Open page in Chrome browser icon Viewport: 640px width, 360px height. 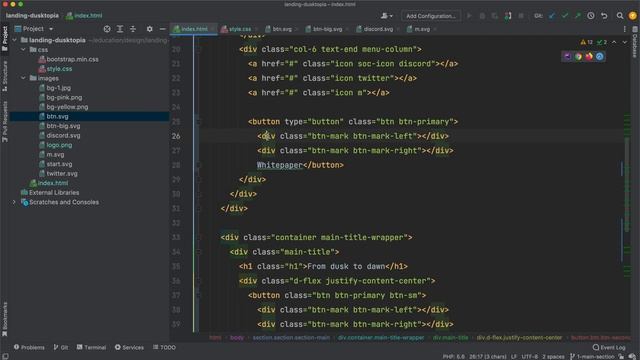point(578,56)
